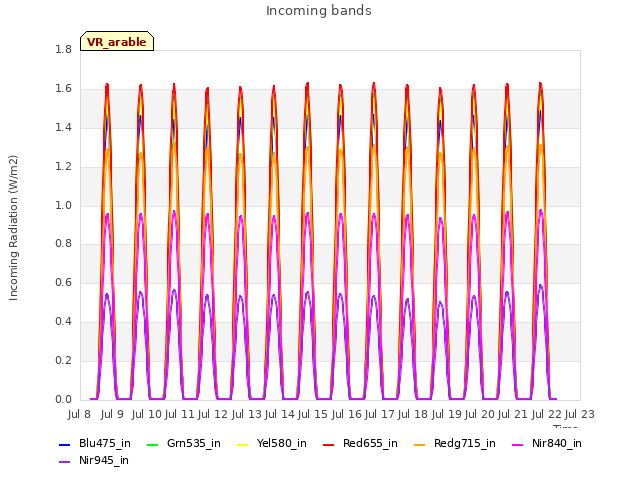Viewport: 640px width, 480px height.
Task: Click the red Red655_in color marker
Action: [329, 444]
